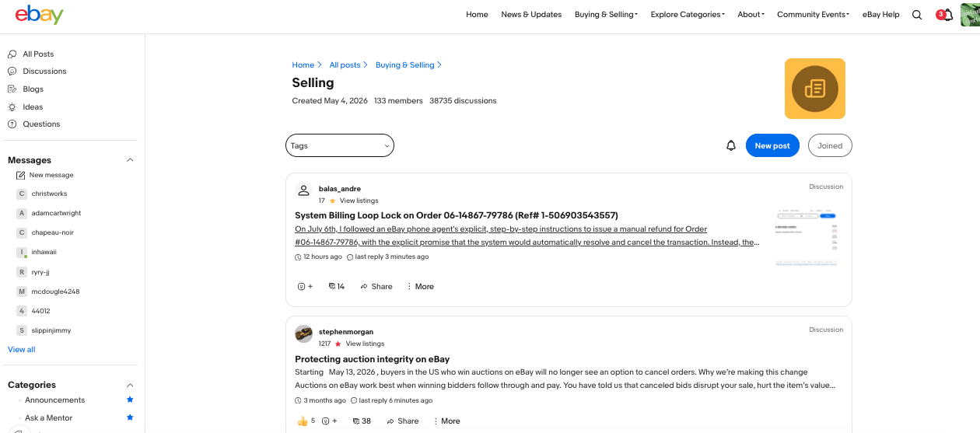Open balas_andre's profile avatar
980x433 pixels.
point(304,191)
